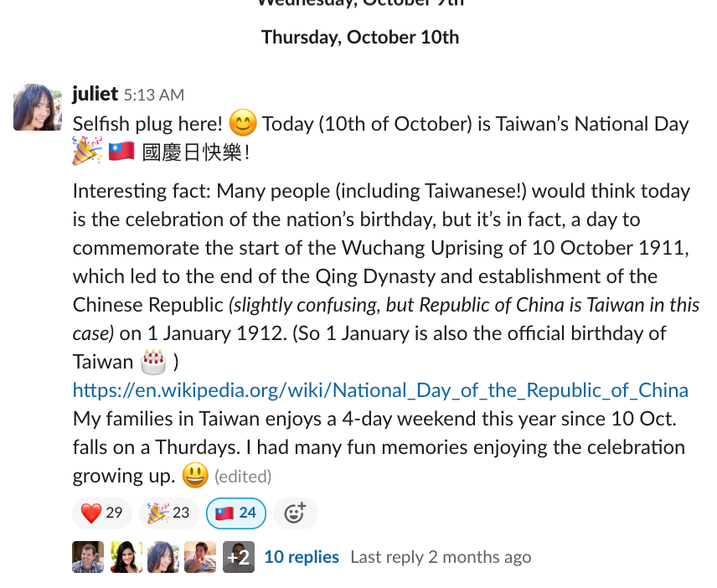The width and height of the screenshot is (717, 588).
Task: Click the birthday cake emoji in message
Action: point(153,362)
